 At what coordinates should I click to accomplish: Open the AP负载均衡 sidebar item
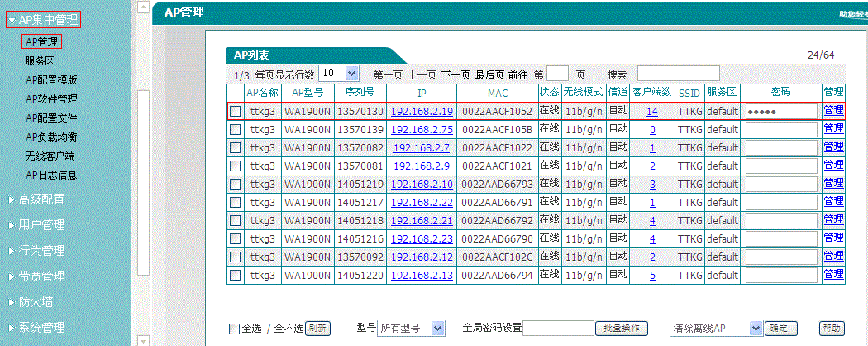pos(51,137)
